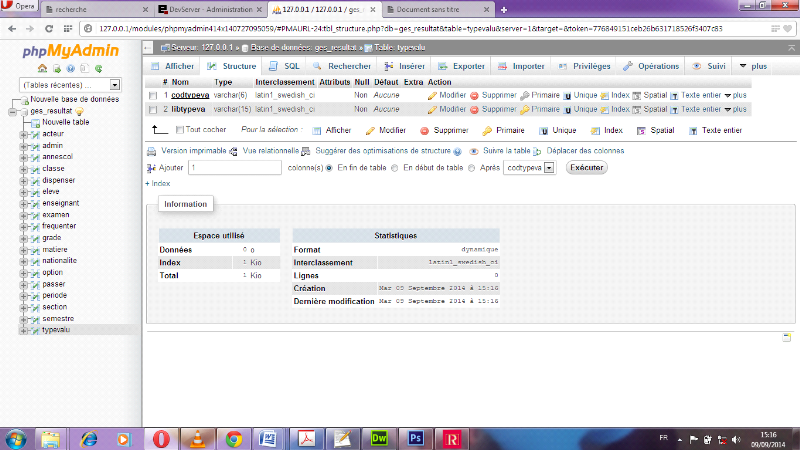Click Nouvelle table in tree
This screenshot has height=450, width=800.
coord(65,122)
